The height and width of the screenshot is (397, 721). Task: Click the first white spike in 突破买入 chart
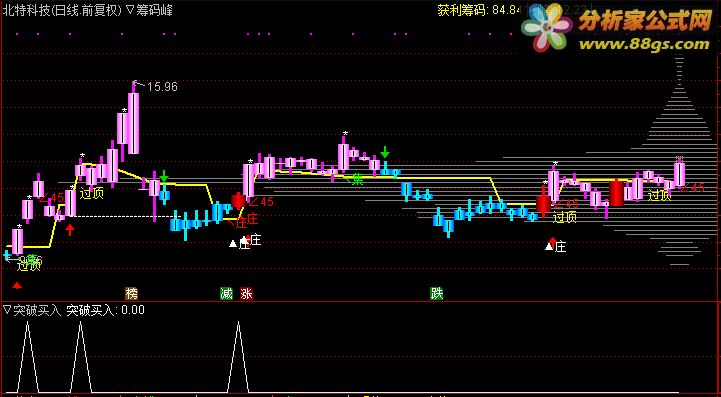tap(28, 357)
